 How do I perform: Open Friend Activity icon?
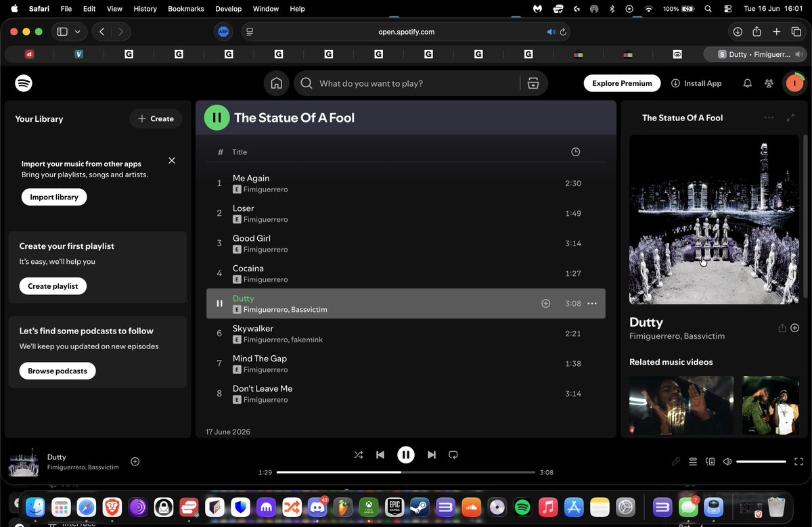[769, 83]
